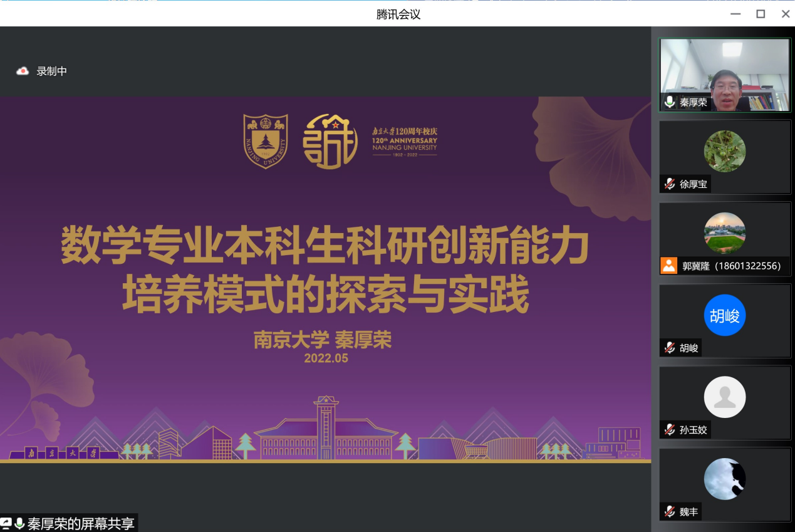Maximize the 腾讯会议 window
This screenshot has width=795, height=532.
click(761, 14)
